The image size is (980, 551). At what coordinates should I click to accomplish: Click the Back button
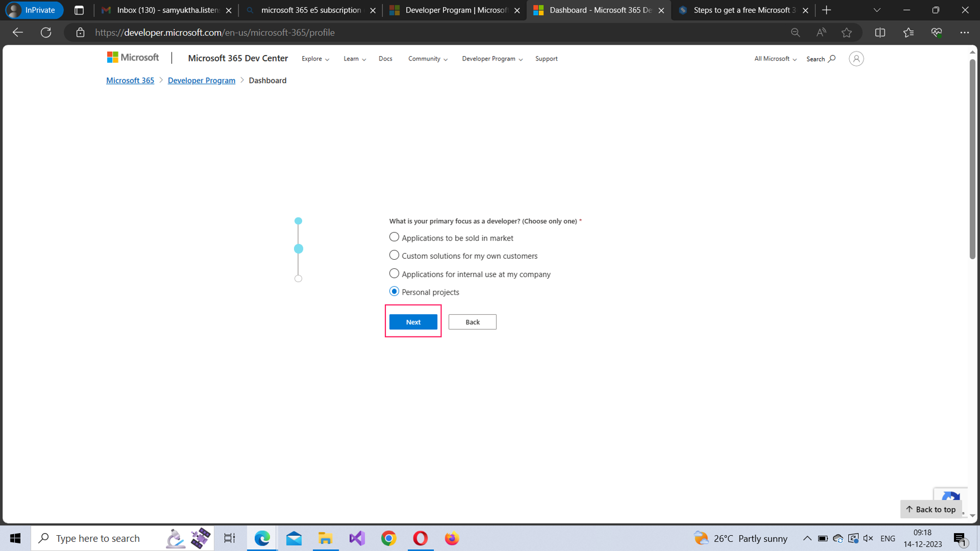[x=473, y=322]
